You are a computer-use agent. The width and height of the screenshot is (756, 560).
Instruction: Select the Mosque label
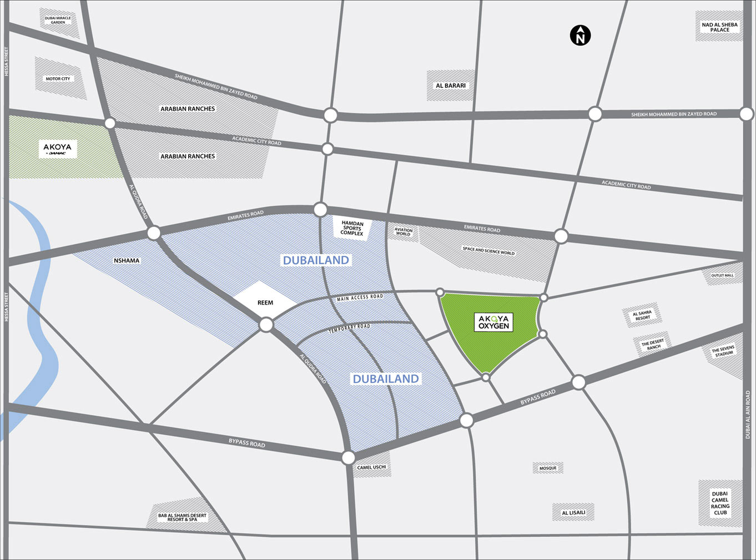point(548,468)
